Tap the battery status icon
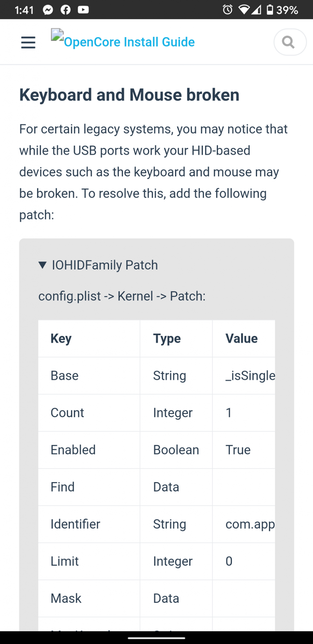Screen dimensions: 313x644 pyautogui.click(x=270, y=10)
